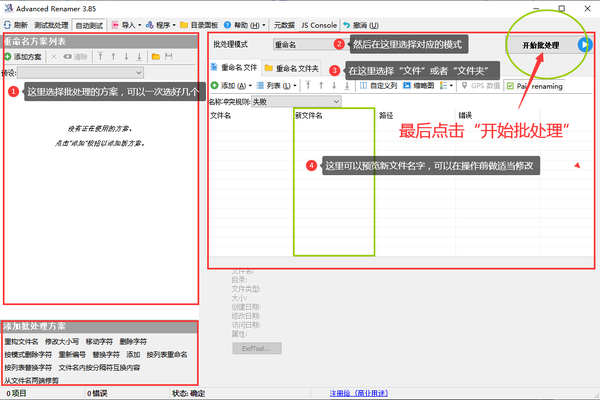Add the 从文件名两端修剪 trim method

[31, 380]
